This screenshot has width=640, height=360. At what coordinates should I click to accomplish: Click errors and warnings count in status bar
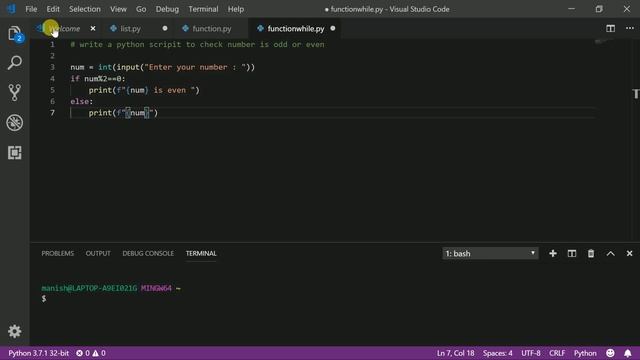point(91,353)
